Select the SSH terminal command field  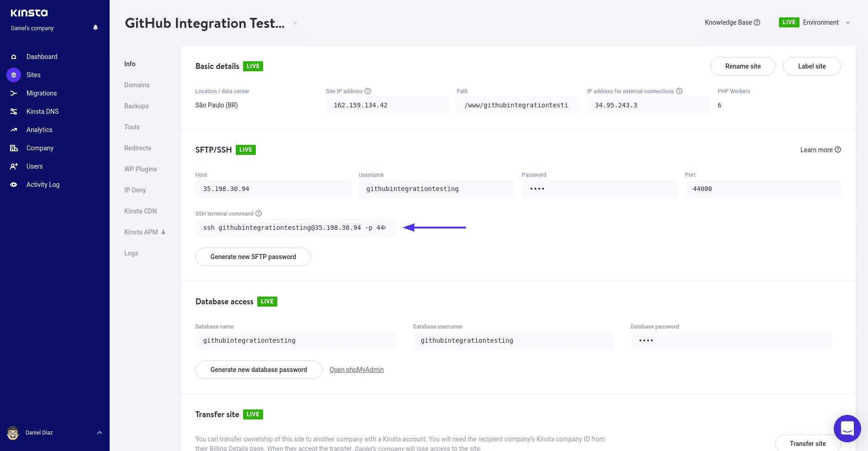(x=295, y=228)
